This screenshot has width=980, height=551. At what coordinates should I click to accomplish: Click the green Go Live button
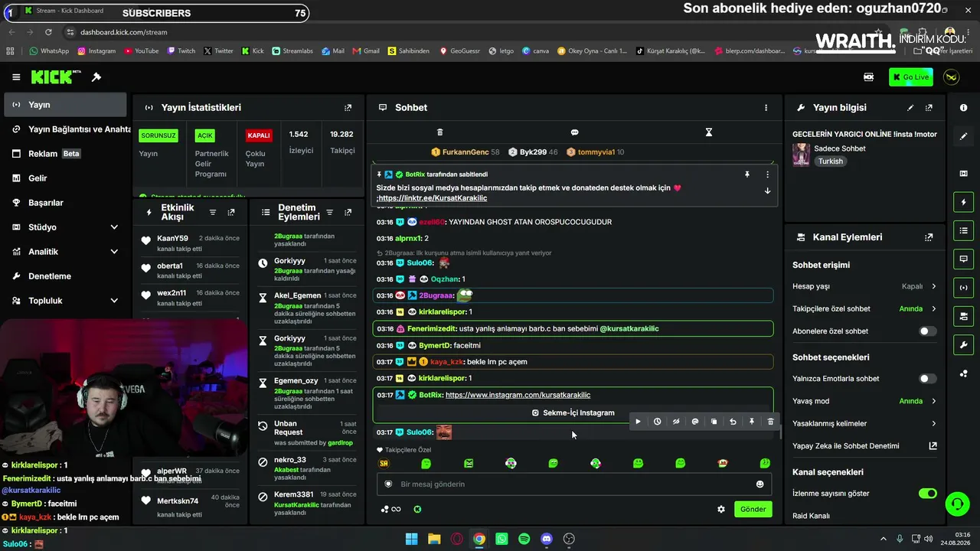911,77
